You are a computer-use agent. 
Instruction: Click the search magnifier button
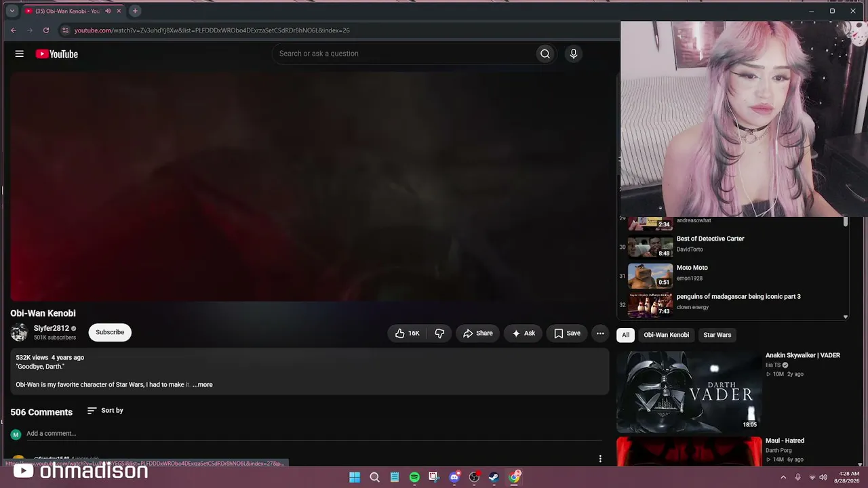(545, 54)
